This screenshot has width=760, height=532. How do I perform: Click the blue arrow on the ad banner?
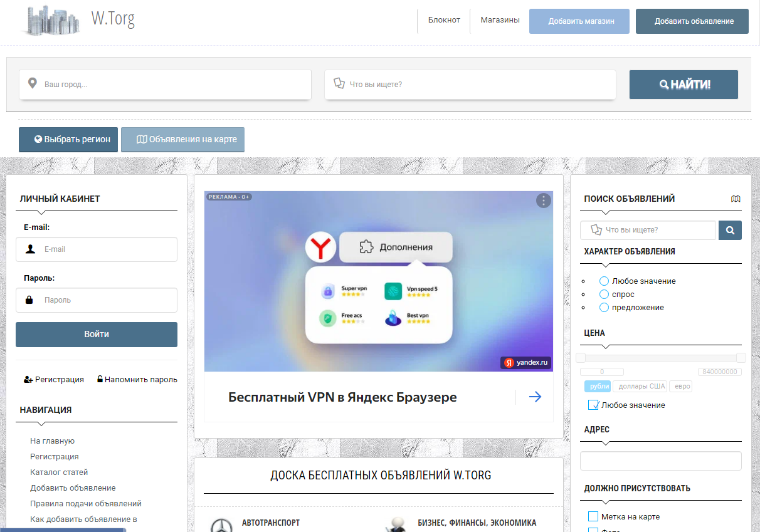(x=535, y=397)
